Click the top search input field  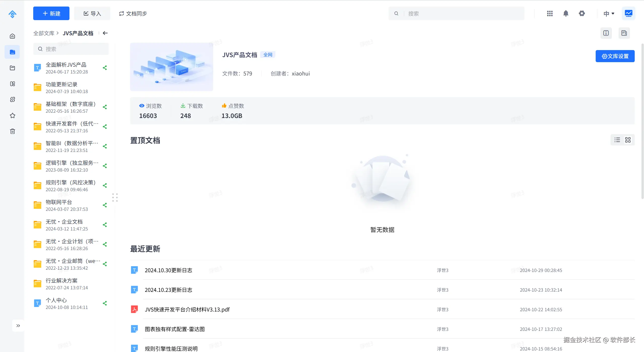click(x=463, y=13)
